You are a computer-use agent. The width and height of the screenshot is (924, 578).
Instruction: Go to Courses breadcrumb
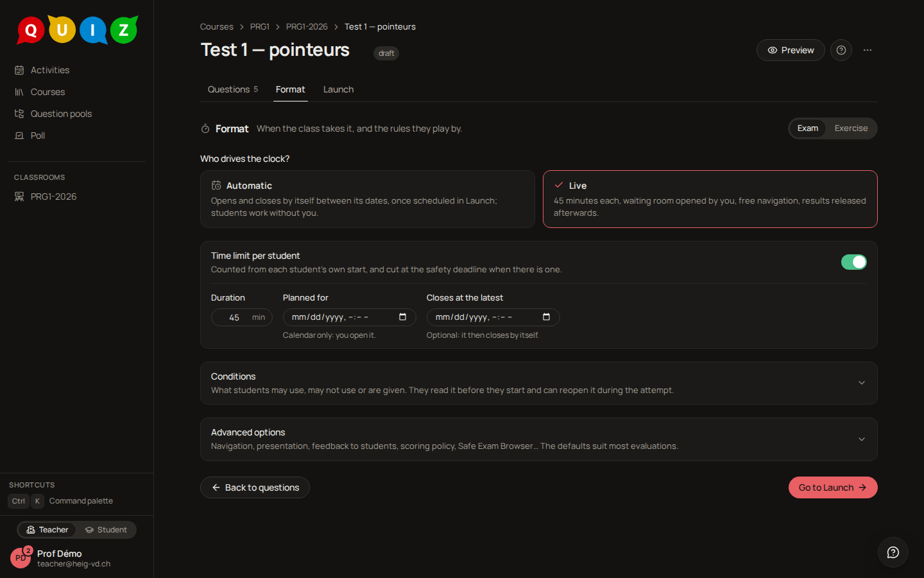coord(217,26)
